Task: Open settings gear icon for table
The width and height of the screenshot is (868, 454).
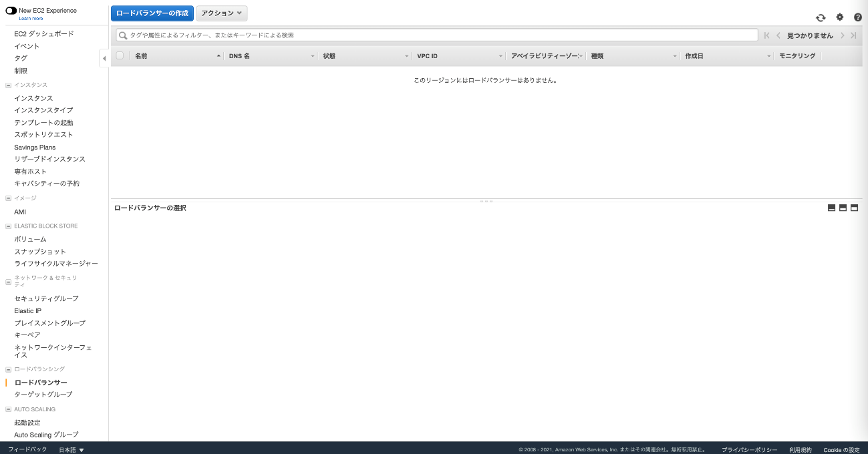Action: point(840,17)
